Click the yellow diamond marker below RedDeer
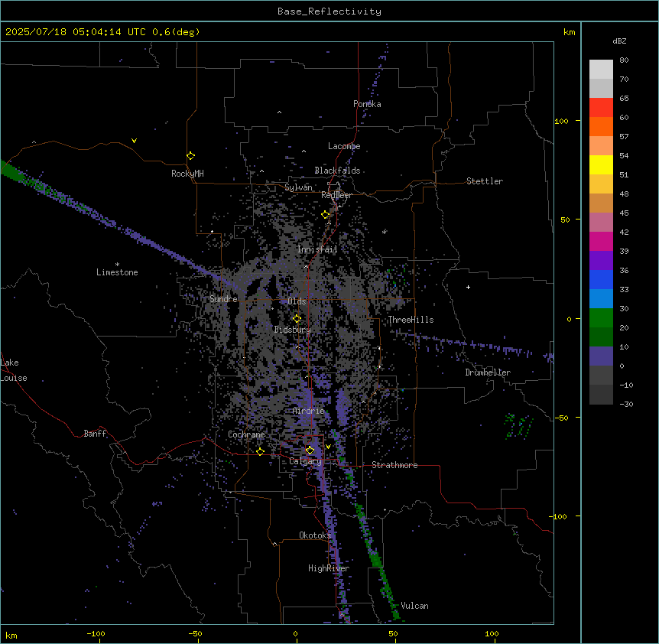Image resolution: width=659 pixels, height=644 pixels. click(x=326, y=215)
